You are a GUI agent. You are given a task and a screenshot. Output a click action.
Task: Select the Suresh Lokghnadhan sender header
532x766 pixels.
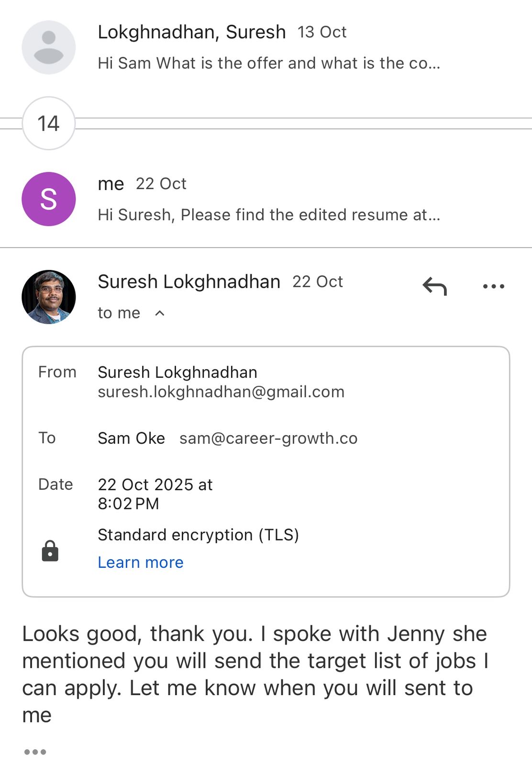pos(189,282)
